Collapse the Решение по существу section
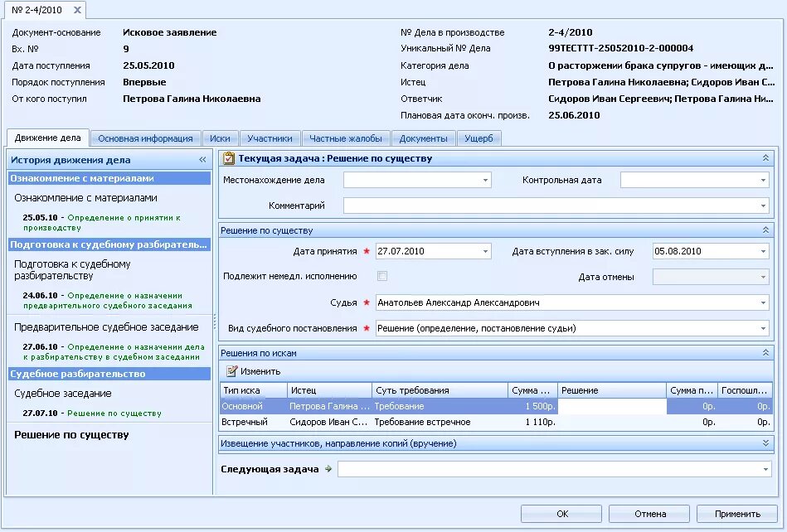This screenshot has width=787, height=532. [x=765, y=230]
